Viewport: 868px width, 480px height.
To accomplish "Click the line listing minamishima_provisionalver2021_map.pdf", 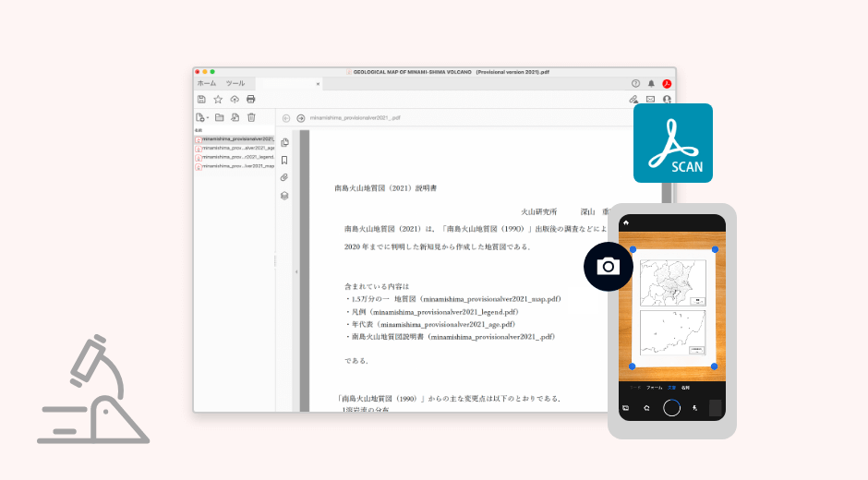I will coord(453,299).
